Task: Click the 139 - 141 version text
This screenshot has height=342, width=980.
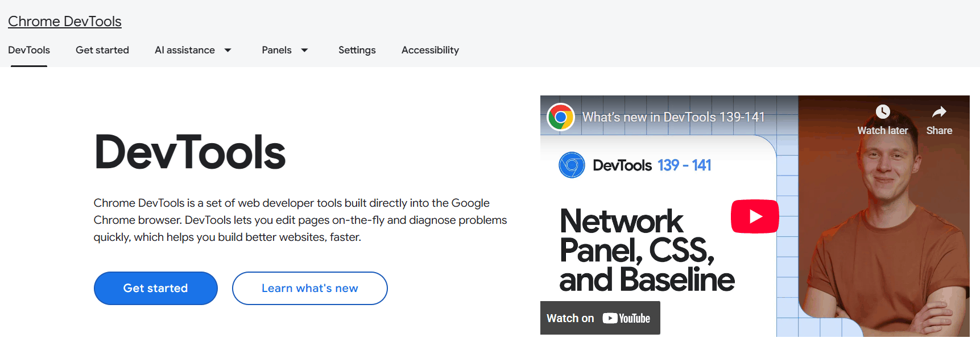Action: 684,165
